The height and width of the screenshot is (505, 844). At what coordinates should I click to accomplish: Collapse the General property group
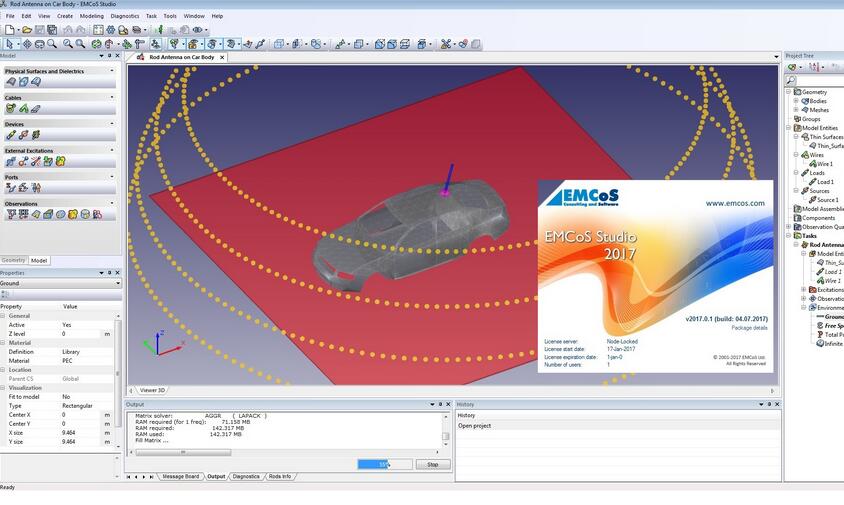coord(3,316)
